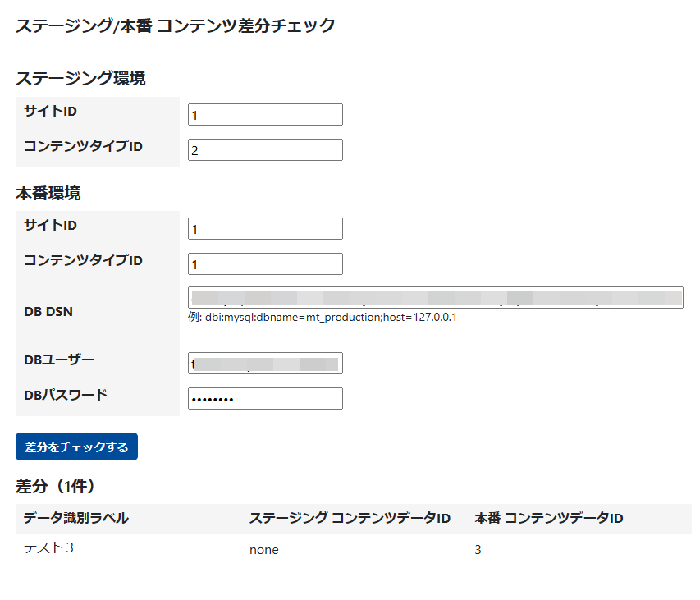Click the コンテンツタイプID label under 本番環境
This screenshot has width=700, height=600.
[x=83, y=260]
